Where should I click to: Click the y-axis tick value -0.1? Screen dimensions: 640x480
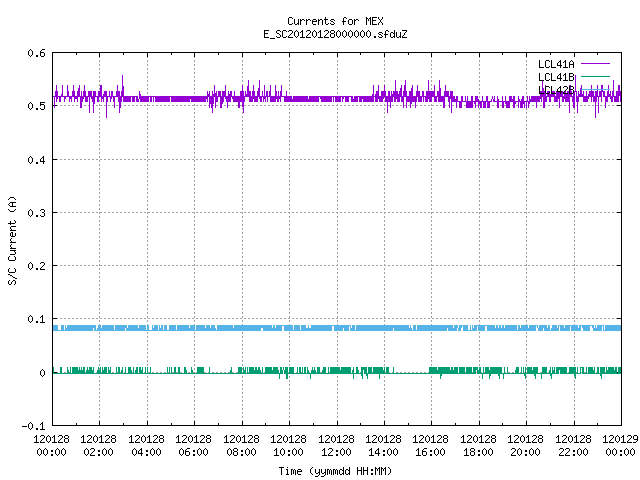33,426
